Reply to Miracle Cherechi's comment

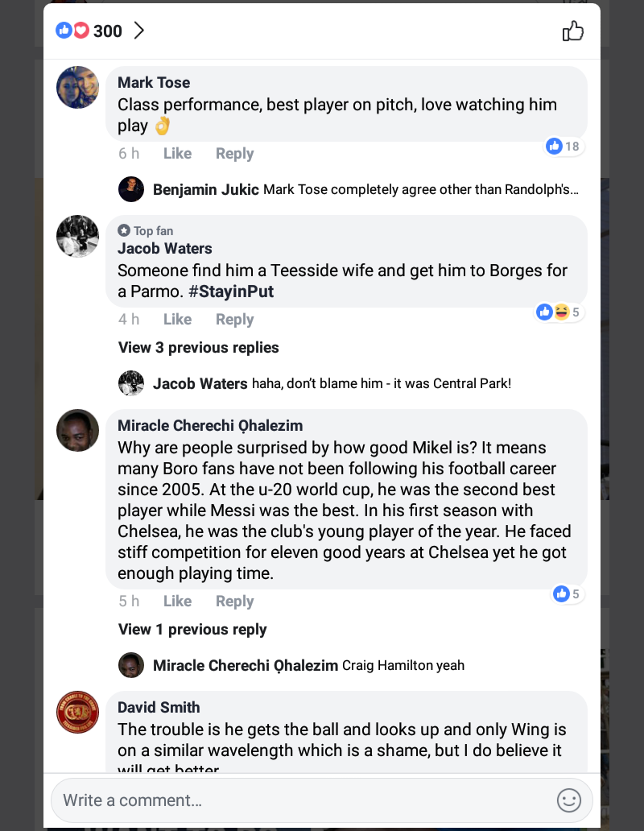234,602
